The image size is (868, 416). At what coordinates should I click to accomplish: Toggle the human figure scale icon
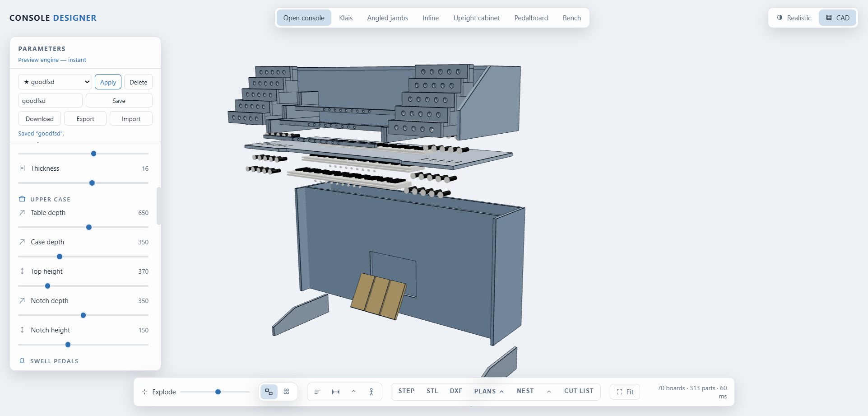pos(371,392)
